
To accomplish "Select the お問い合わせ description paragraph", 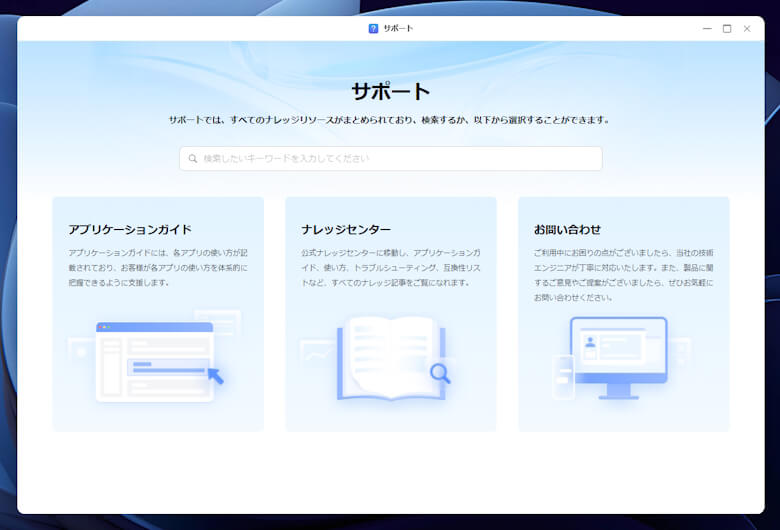I will 623,275.
